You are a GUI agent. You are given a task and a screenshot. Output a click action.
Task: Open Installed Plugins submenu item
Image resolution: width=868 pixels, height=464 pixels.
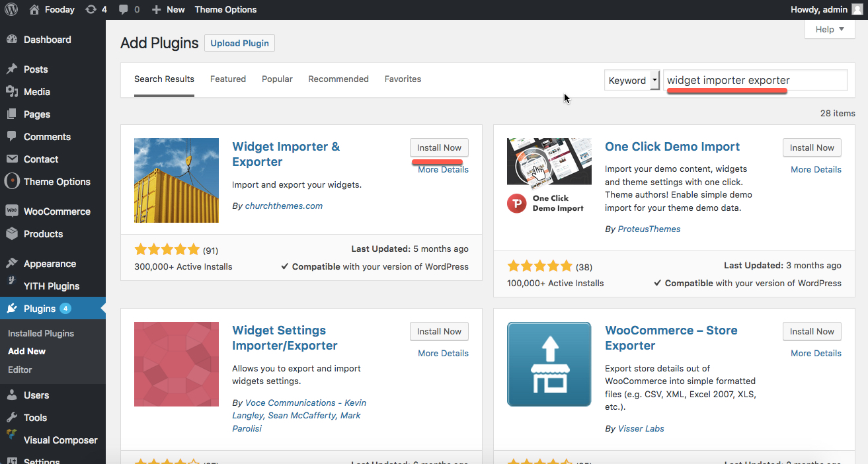[x=41, y=334]
